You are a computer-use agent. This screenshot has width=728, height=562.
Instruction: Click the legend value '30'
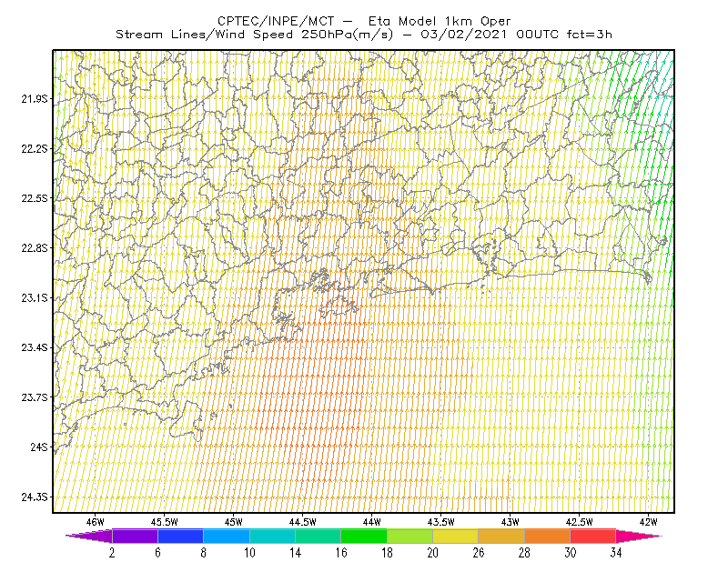571,553
